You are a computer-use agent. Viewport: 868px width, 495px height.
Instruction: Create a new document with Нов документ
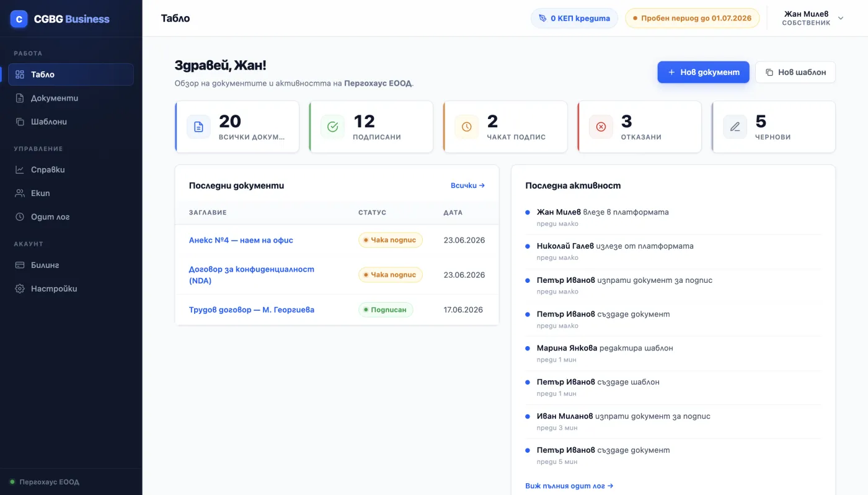tap(703, 72)
